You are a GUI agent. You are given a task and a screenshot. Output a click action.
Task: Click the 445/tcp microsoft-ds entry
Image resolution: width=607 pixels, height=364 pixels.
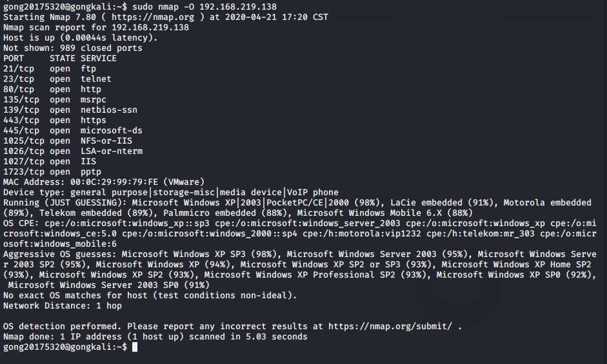tap(72, 130)
